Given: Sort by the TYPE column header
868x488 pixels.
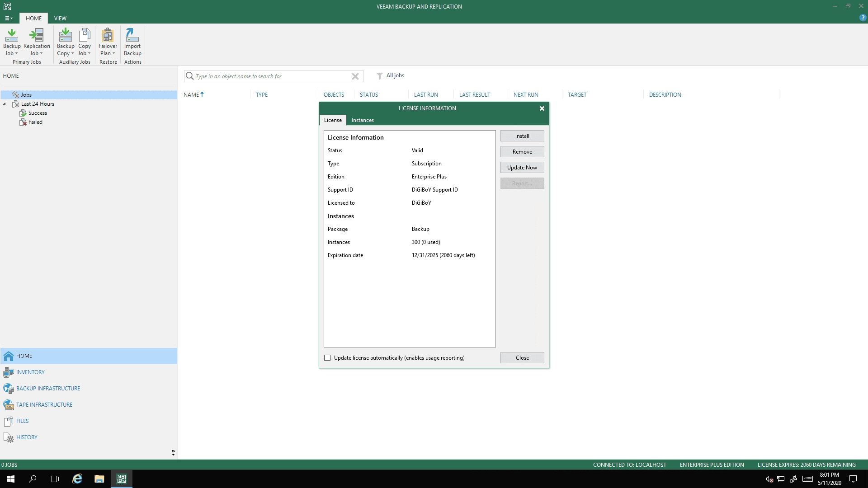Looking at the screenshot, I should point(262,95).
